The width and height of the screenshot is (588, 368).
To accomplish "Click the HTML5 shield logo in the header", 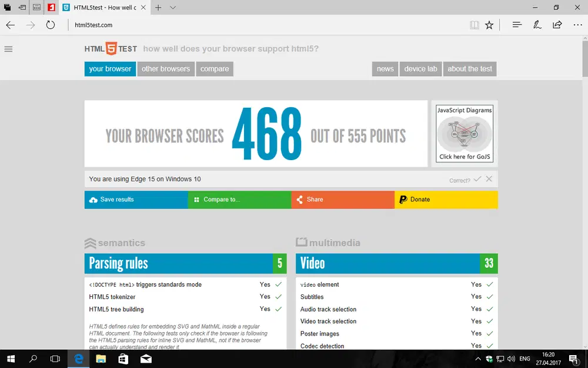I will coord(110,48).
